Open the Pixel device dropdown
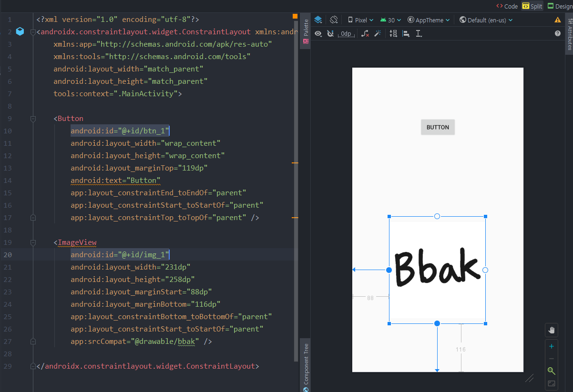This screenshot has height=392, width=573. coord(360,20)
